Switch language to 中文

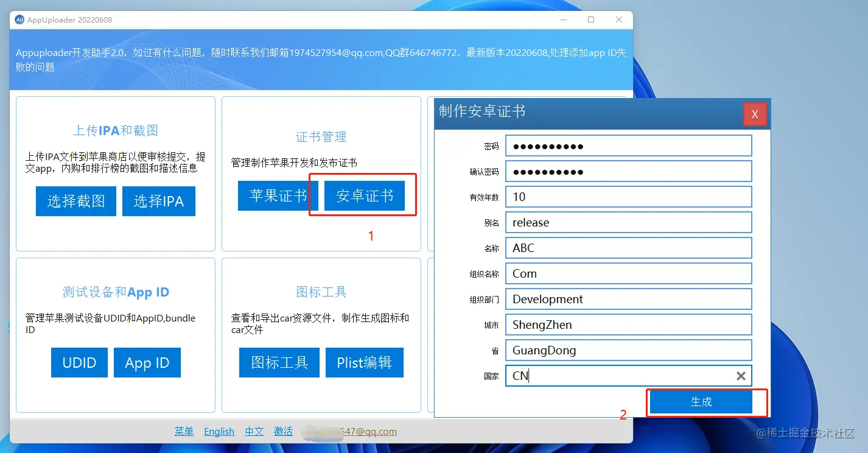[254, 431]
